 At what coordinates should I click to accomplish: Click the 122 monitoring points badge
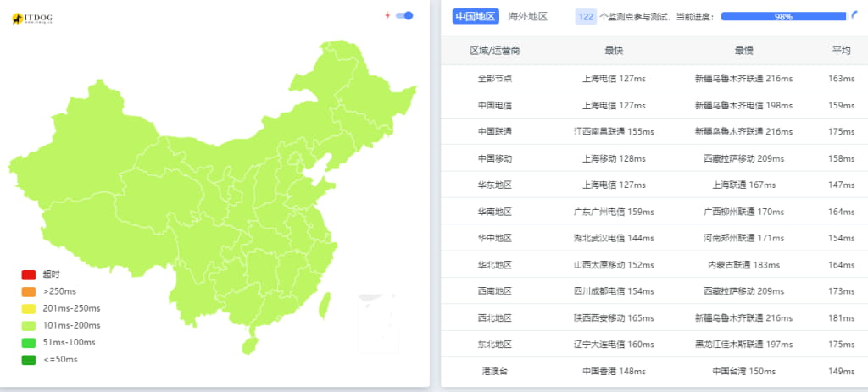[x=585, y=16]
